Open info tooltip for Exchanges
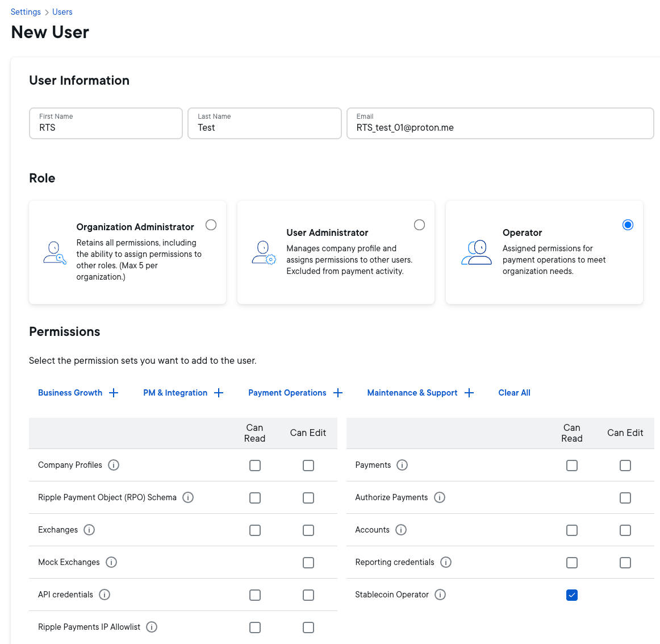Image resolution: width=660 pixels, height=644 pixels. [x=89, y=530]
